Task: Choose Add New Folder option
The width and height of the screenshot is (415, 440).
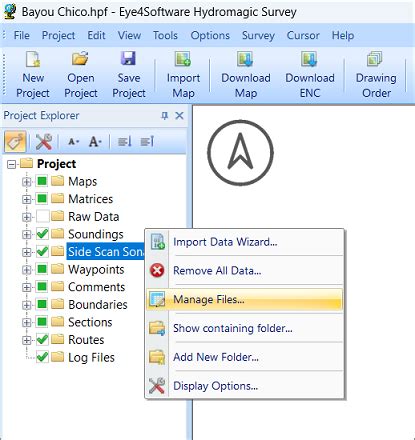Action: point(245,357)
